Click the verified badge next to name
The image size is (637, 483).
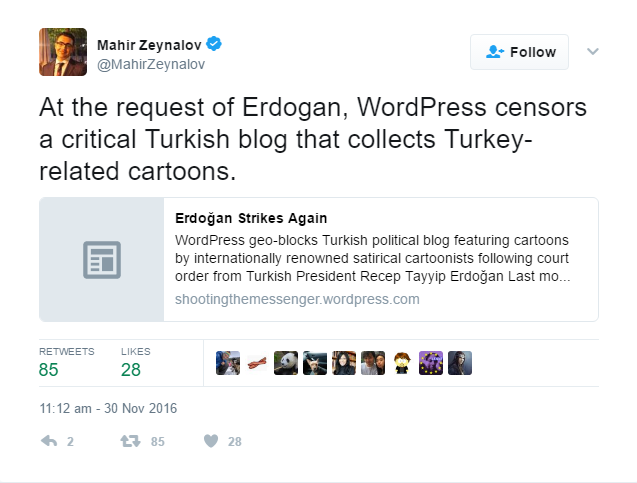[214, 44]
